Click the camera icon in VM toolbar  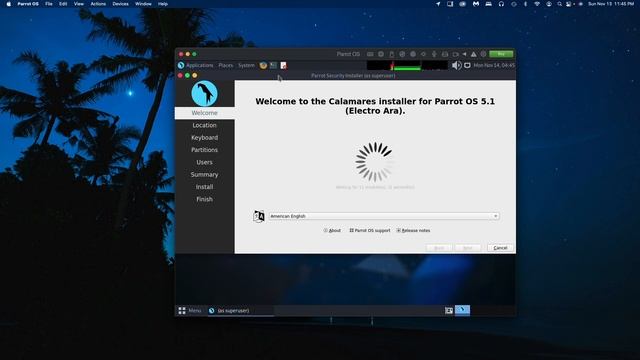click(456, 54)
